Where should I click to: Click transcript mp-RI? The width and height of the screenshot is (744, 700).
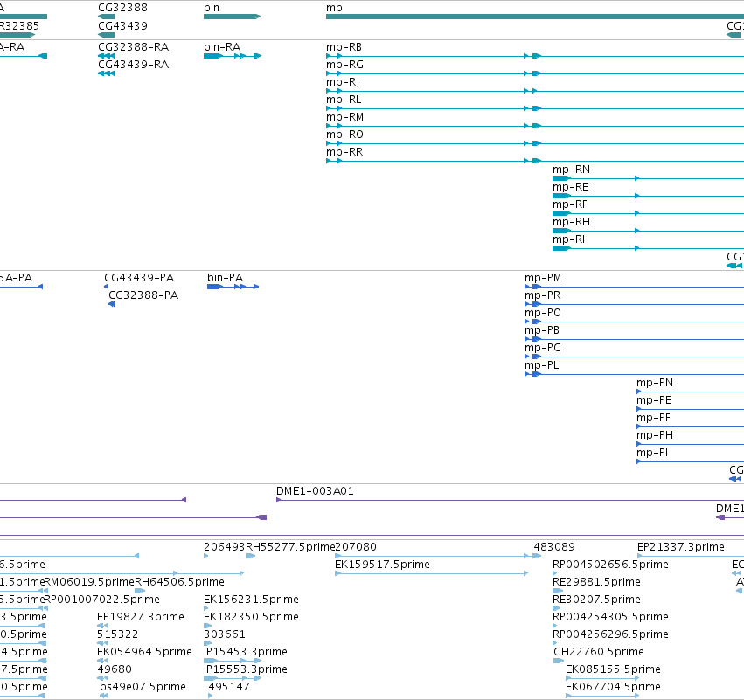(568, 239)
